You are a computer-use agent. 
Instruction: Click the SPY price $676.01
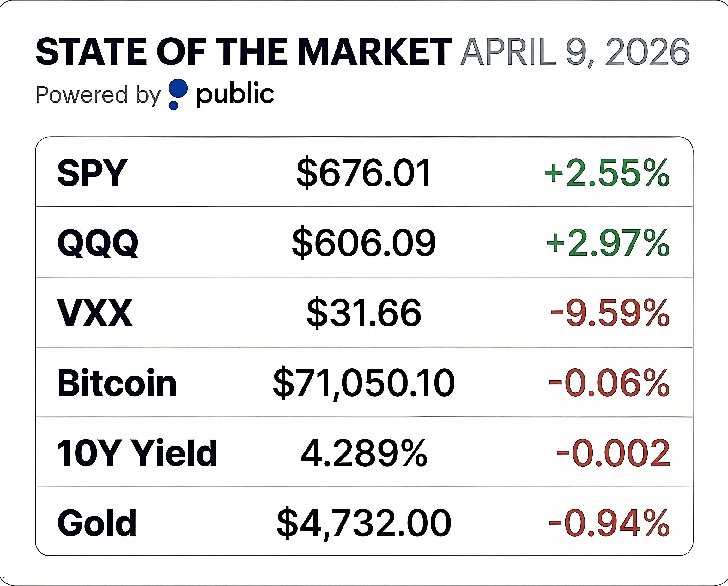pos(364,173)
